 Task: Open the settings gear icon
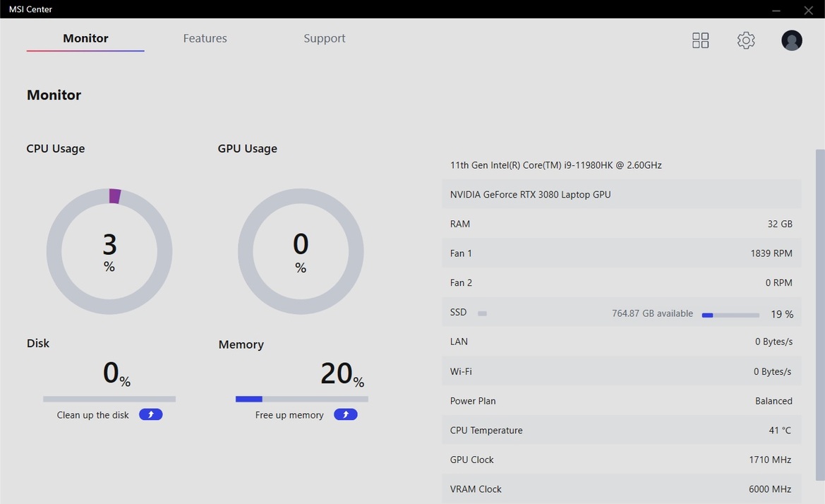coord(745,40)
